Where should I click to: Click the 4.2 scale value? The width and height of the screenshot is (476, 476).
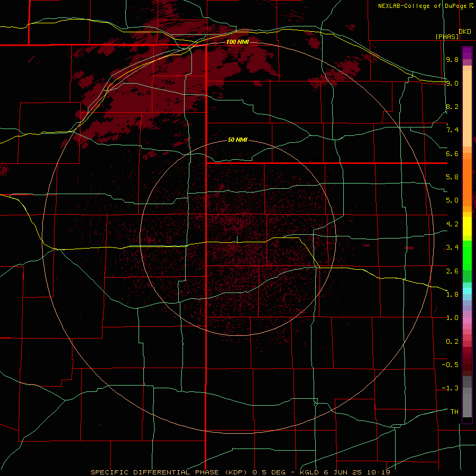click(452, 224)
